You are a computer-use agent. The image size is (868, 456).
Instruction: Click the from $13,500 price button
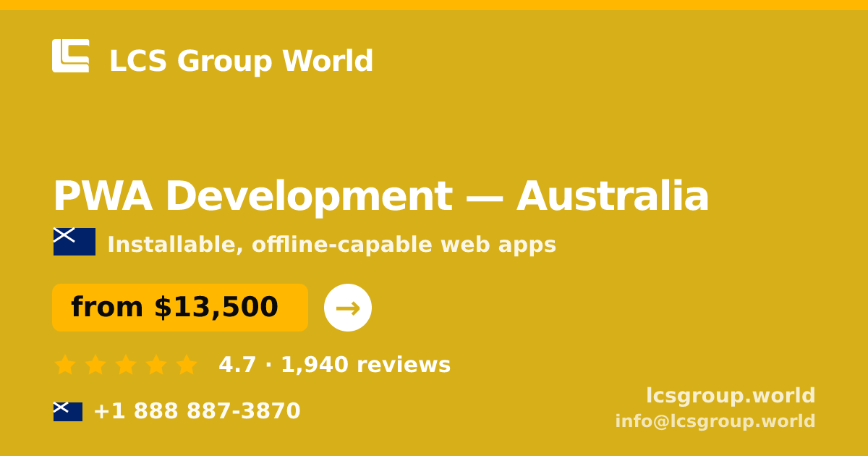coord(180,308)
